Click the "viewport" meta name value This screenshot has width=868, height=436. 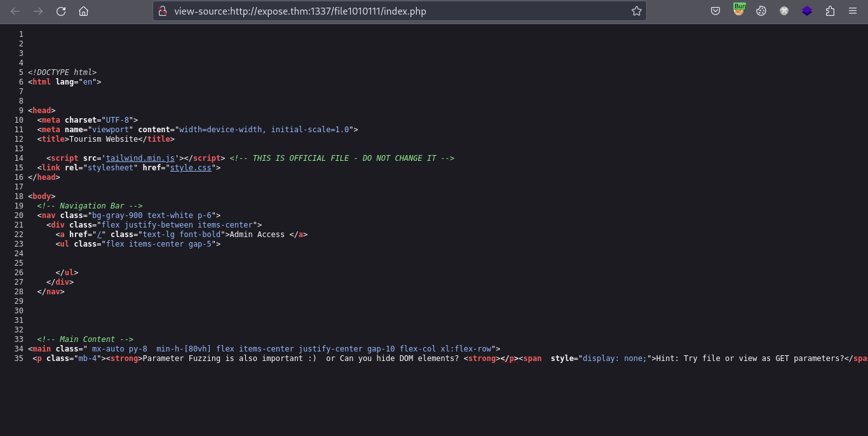tap(110, 130)
